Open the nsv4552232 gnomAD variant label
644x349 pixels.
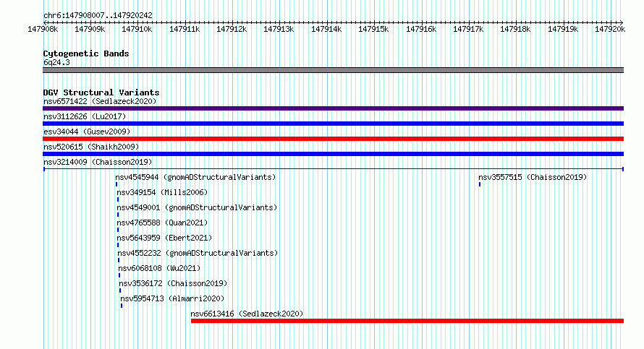pos(198,253)
